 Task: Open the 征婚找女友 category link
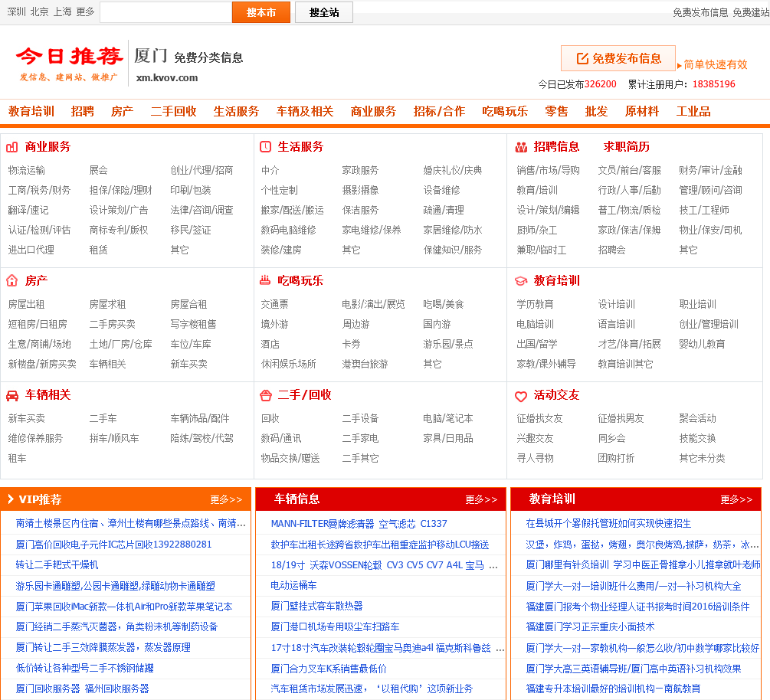coord(539,419)
